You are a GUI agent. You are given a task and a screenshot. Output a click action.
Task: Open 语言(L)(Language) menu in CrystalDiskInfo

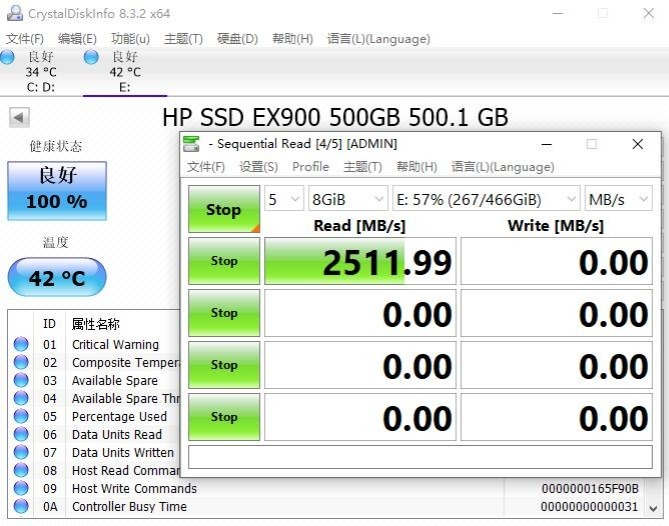(378, 39)
